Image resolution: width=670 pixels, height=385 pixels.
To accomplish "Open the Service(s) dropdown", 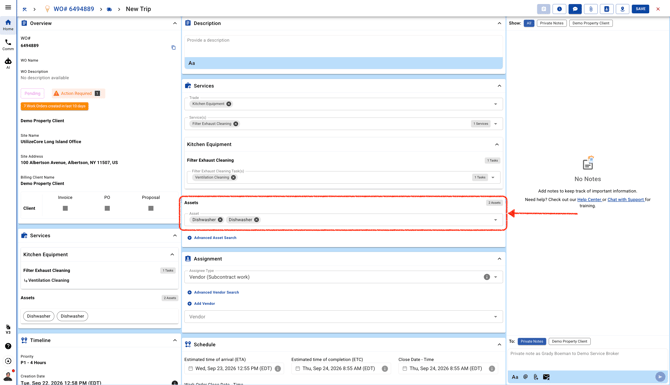I will [496, 123].
